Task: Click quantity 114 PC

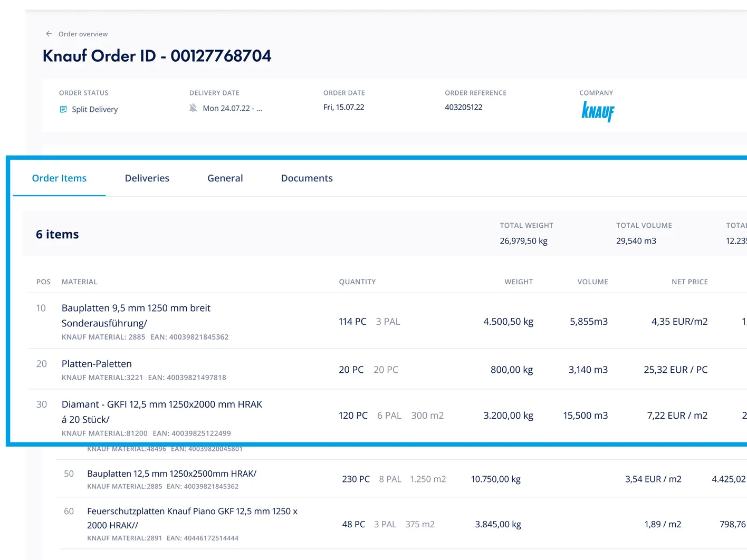Action: point(352,322)
